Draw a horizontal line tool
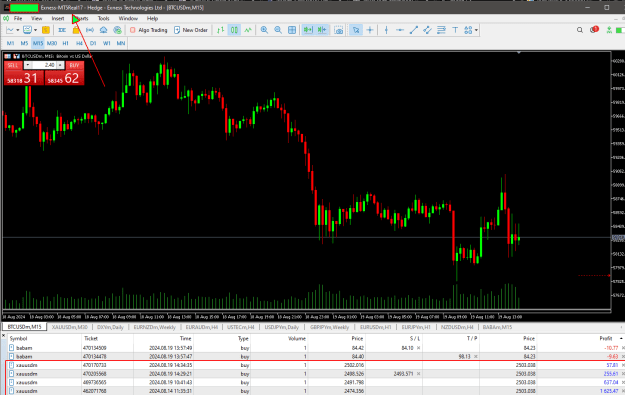 tap(400, 30)
